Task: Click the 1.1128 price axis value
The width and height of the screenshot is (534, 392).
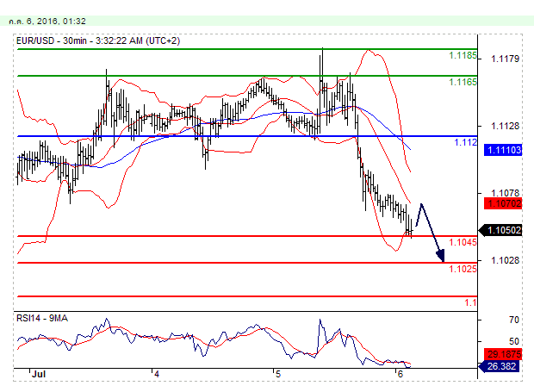Action: coord(505,126)
